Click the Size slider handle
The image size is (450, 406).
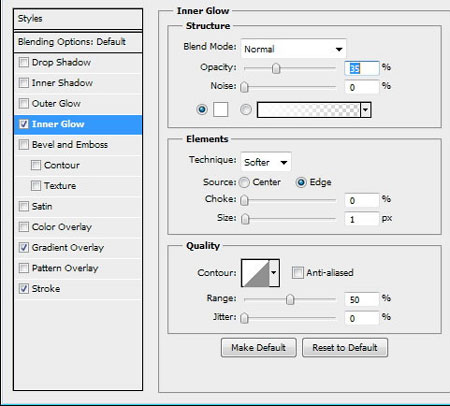(245, 219)
